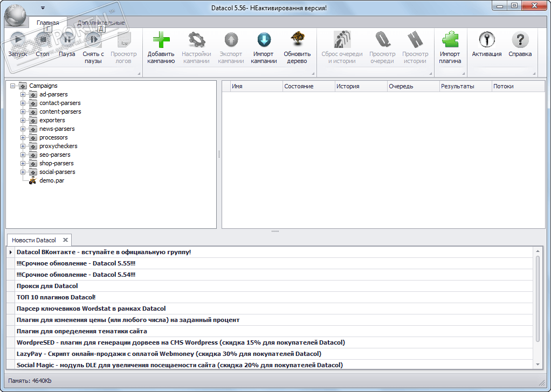Open Просмотр истории H icon
This screenshot has height=392, width=551.
point(415,40)
